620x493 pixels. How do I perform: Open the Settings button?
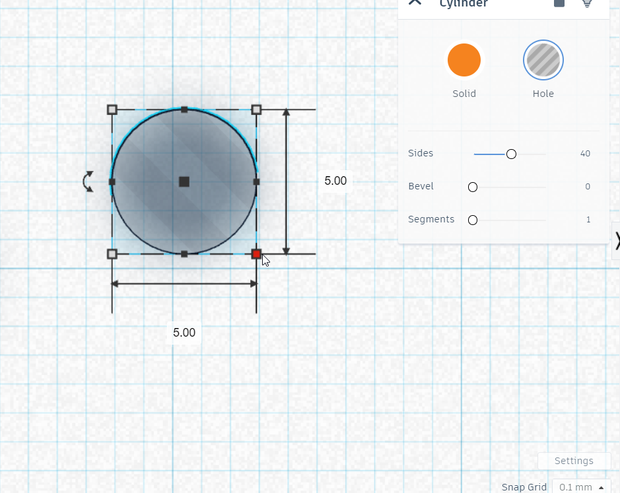[573, 461]
